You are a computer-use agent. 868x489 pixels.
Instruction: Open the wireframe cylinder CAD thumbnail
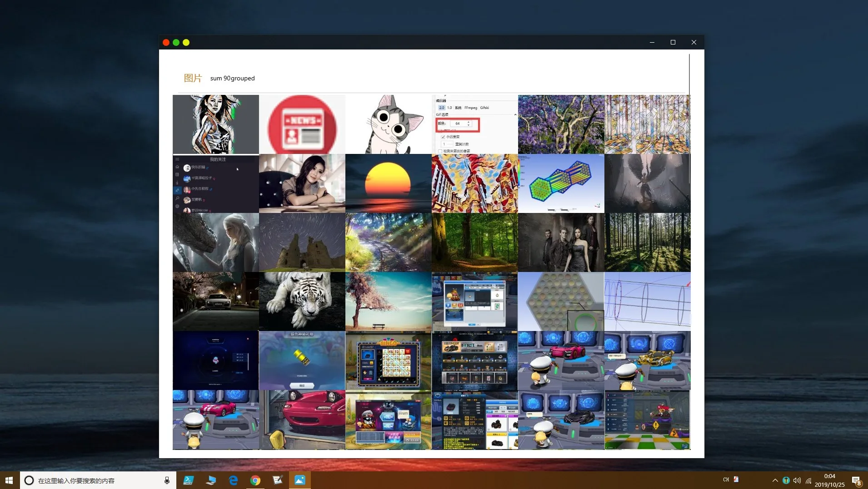(x=648, y=301)
